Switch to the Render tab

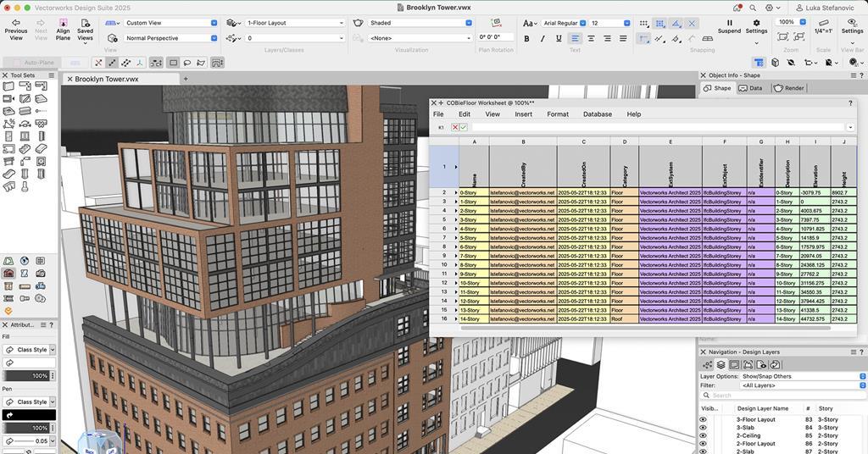[789, 88]
